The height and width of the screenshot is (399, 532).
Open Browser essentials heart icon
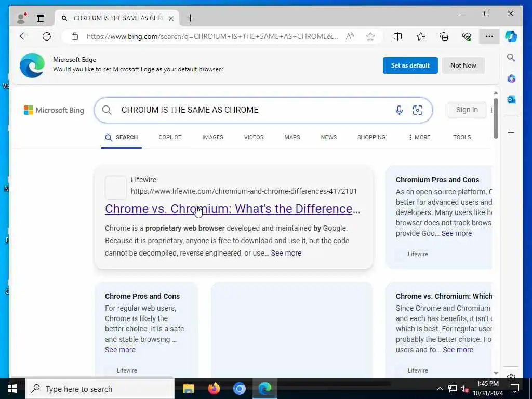pos(467,36)
